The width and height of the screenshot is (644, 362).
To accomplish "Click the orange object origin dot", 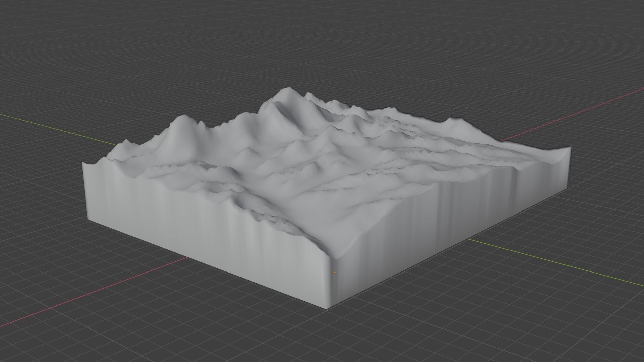I will coord(334,272).
